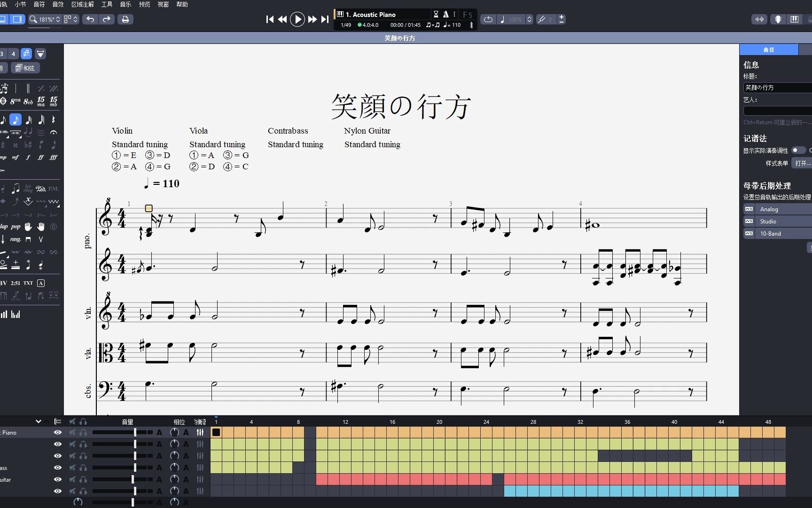Hide the Acoustic Piano track via its eye icon
Image resolution: width=812 pixels, height=508 pixels.
(57, 432)
